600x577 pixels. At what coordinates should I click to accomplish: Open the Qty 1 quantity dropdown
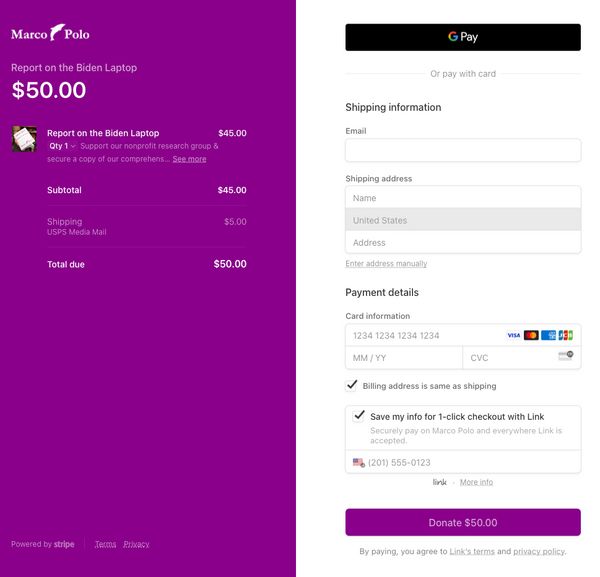click(62, 146)
